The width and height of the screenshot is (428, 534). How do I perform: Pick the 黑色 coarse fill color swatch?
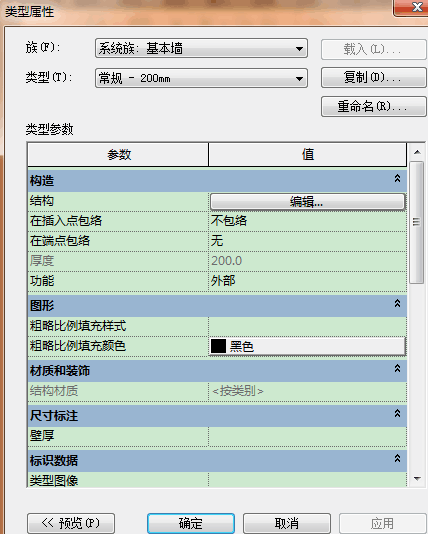click(218, 346)
